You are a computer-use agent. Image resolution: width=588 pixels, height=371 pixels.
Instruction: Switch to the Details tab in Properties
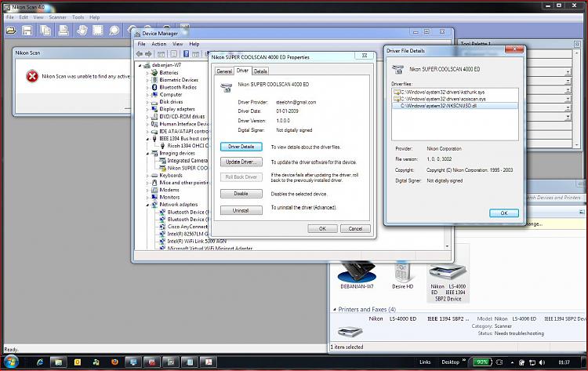click(x=260, y=71)
